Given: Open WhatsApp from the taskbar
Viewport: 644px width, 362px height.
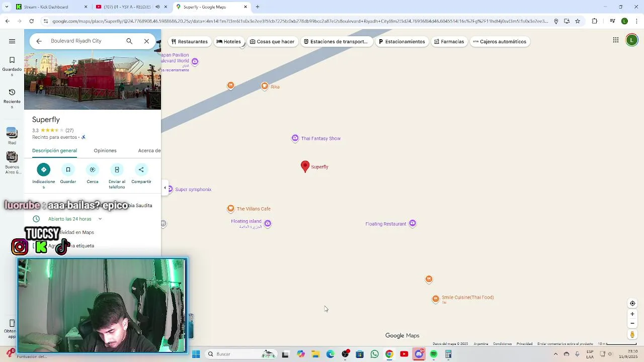Looking at the screenshot, I should coord(374,354).
